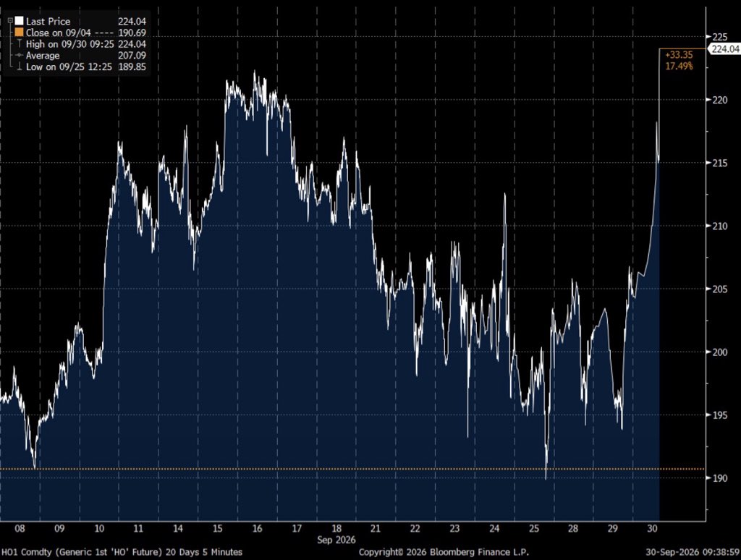Screen dimensions: 741x560
Task: Click the 29 date label on the time axis
Action: (612, 528)
